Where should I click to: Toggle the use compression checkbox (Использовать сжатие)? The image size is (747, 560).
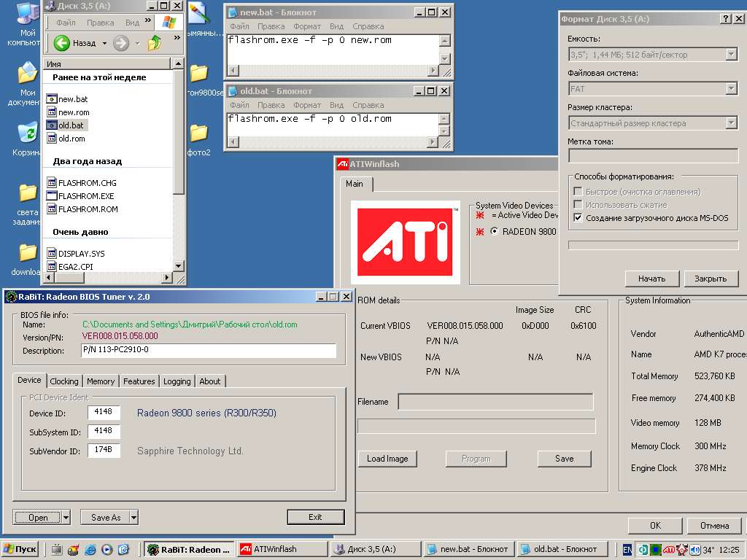pos(578,205)
